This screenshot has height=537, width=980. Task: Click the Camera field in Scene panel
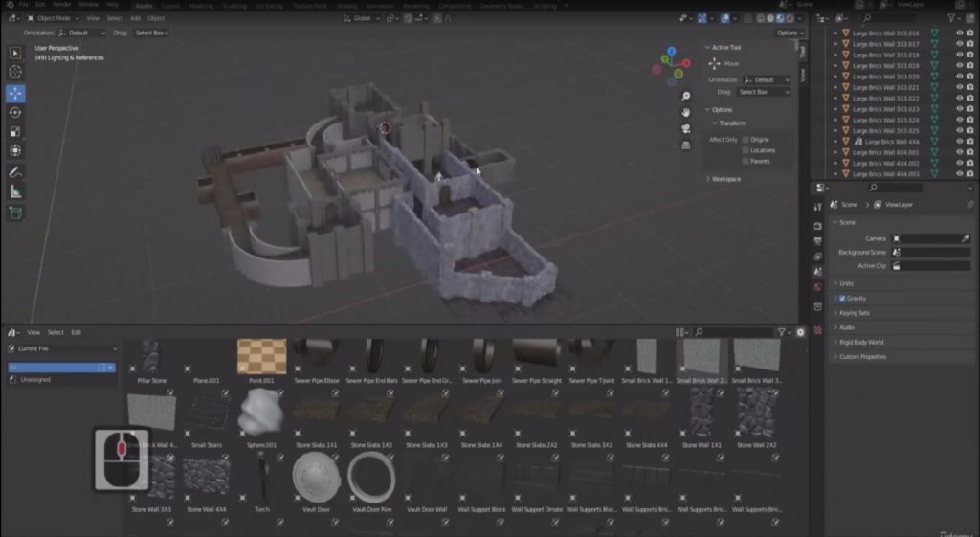click(x=930, y=238)
